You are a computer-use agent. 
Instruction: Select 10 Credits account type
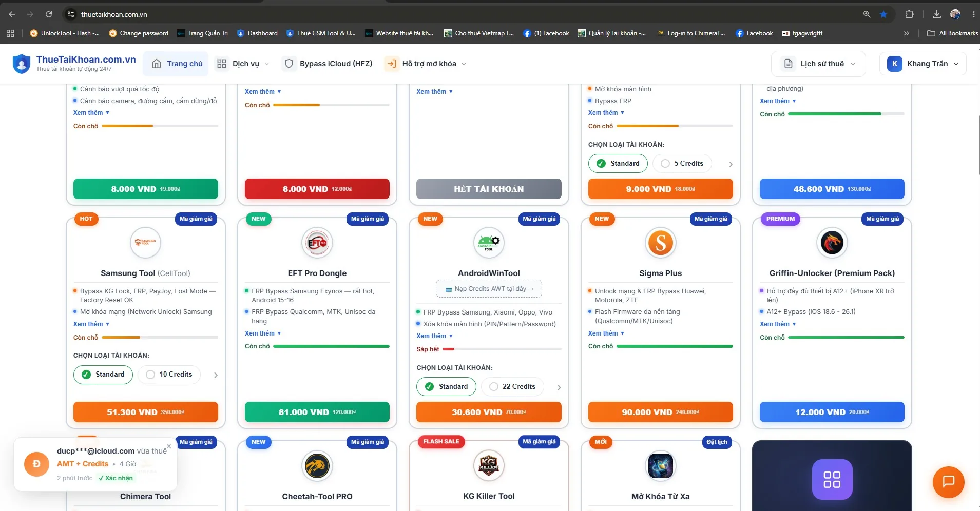[169, 375]
